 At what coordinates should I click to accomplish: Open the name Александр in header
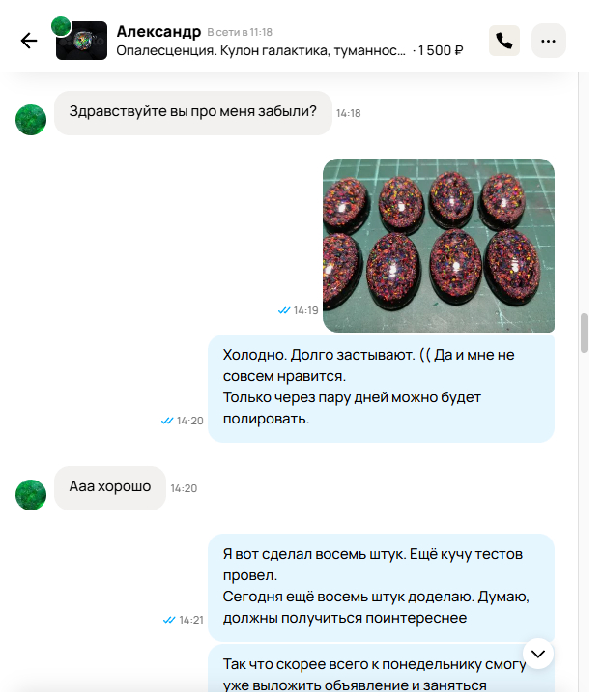click(158, 32)
